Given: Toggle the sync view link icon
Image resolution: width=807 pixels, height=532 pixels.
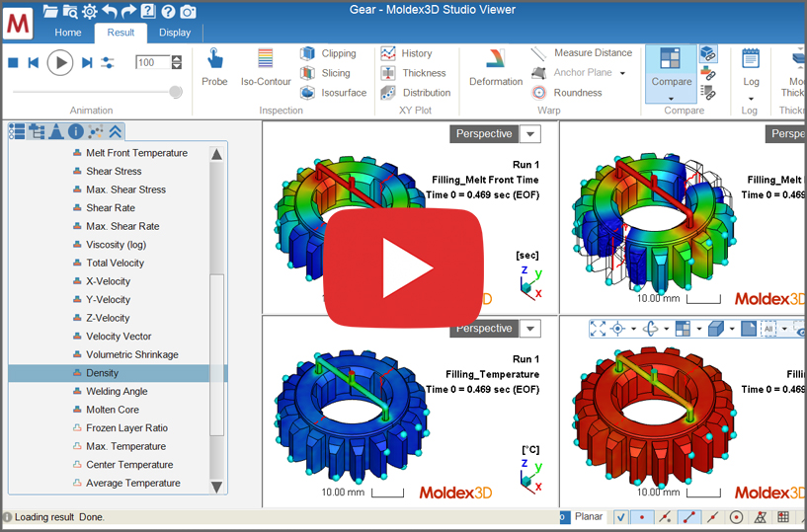Looking at the screenshot, I should coord(708,53).
